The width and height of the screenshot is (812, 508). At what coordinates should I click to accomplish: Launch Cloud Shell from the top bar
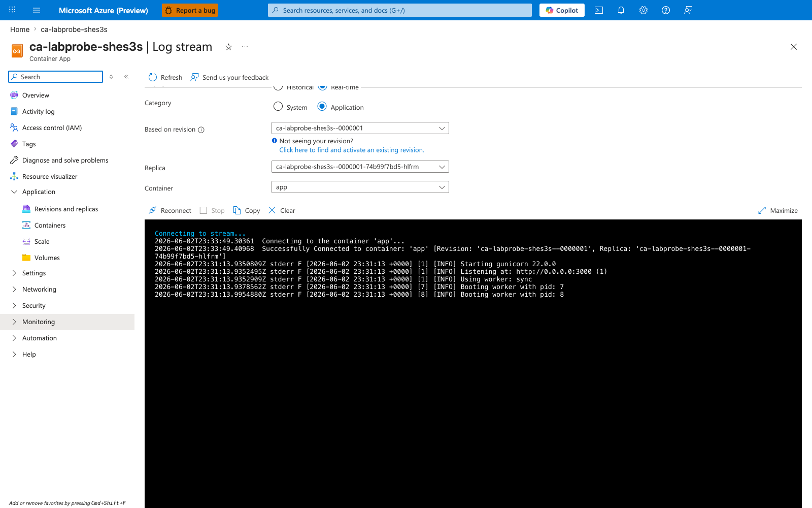[x=599, y=10]
